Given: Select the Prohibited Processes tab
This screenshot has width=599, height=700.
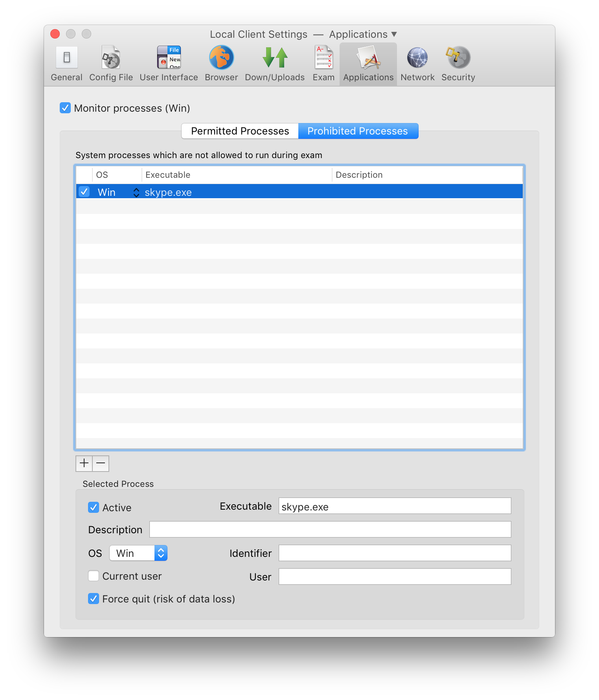Looking at the screenshot, I should (358, 131).
